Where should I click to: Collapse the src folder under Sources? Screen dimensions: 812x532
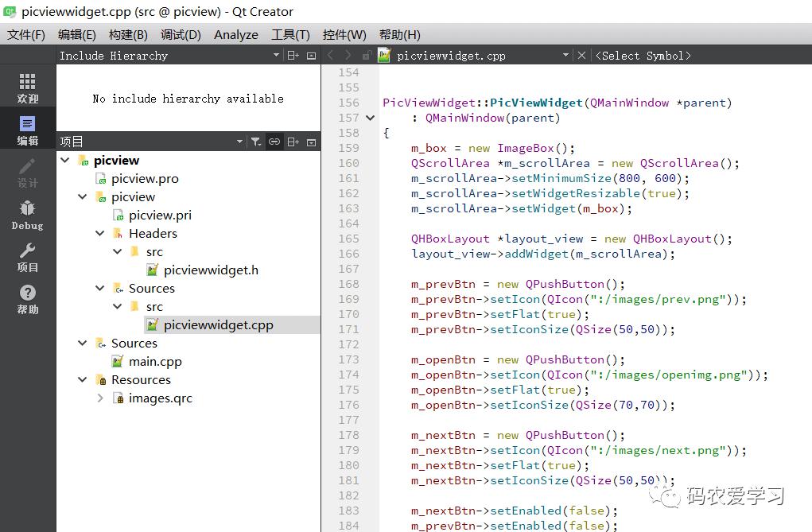coord(118,307)
